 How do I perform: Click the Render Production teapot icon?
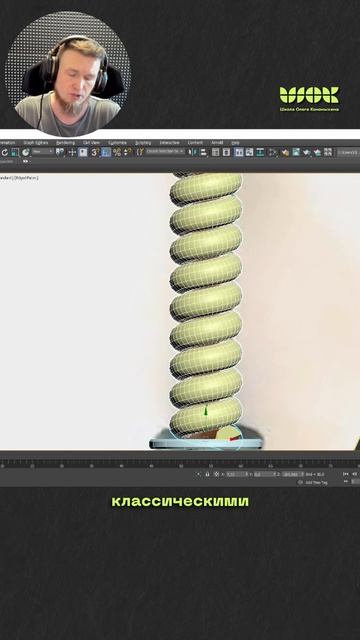[x=307, y=152]
